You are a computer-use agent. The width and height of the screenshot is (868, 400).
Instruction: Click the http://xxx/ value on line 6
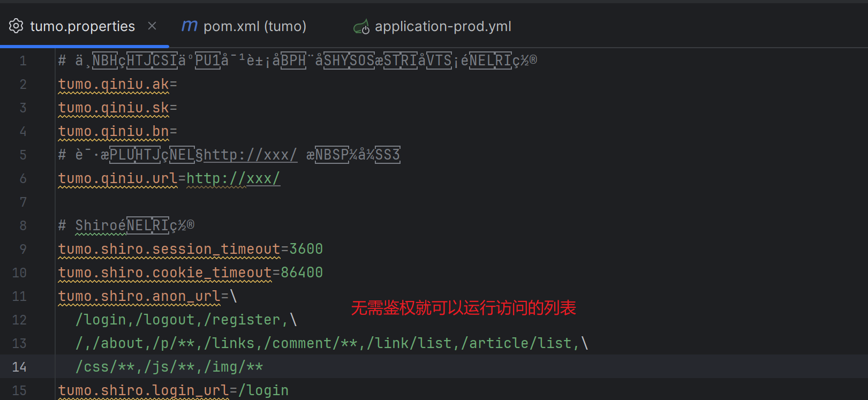tap(233, 178)
